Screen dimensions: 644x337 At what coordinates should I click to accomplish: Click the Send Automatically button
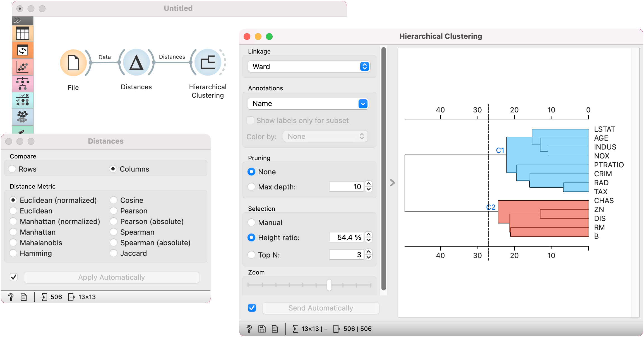[x=321, y=308]
